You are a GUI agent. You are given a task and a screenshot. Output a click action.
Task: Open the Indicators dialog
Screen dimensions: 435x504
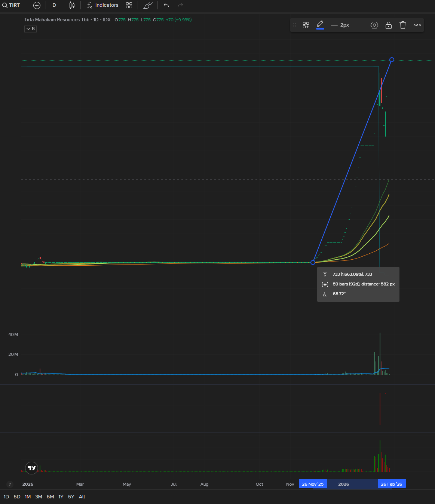(x=102, y=5)
